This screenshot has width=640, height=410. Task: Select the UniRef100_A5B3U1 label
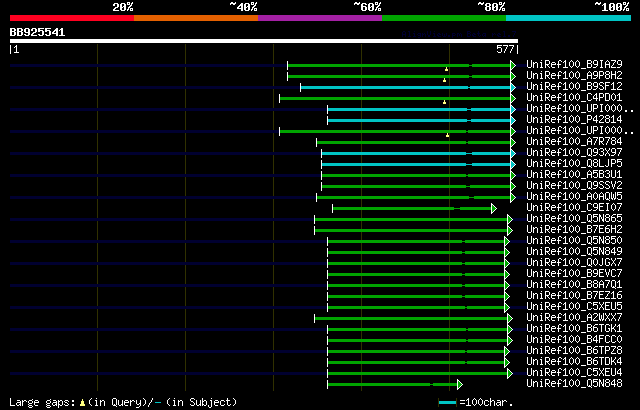[574, 175]
